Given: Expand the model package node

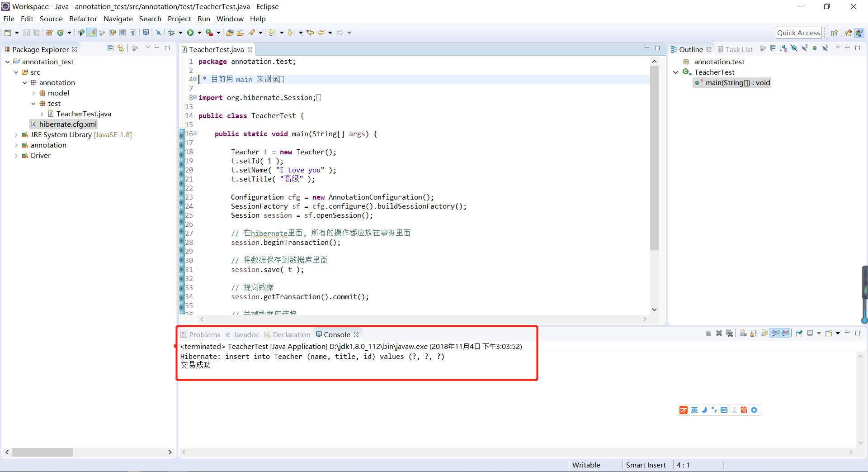Looking at the screenshot, I should tap(33, 93).
